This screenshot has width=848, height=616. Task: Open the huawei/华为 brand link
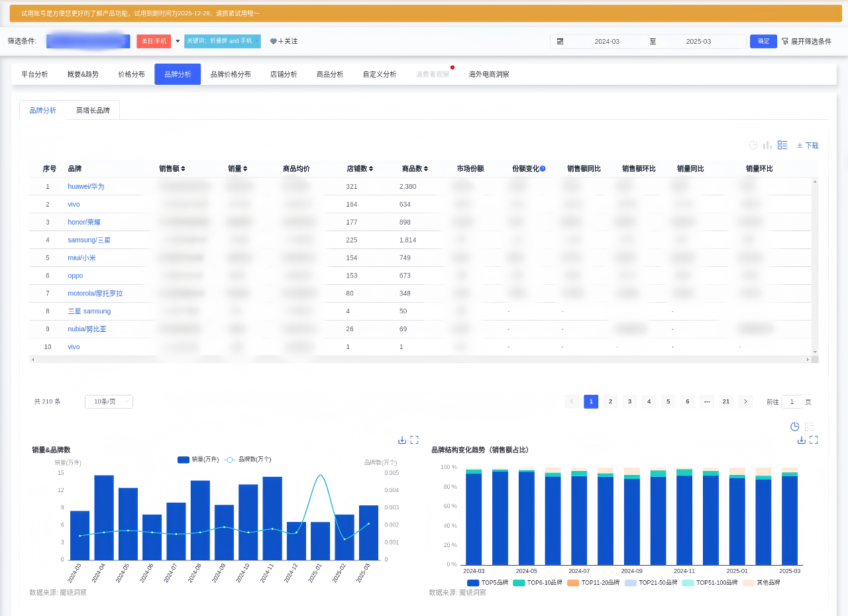click(x=86, y=187)
